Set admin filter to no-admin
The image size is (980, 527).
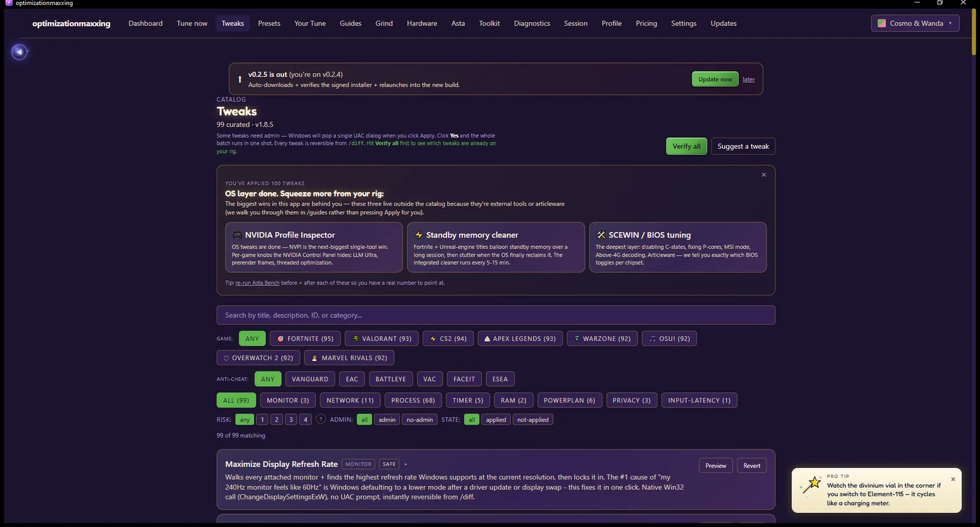tap(420, 419)
